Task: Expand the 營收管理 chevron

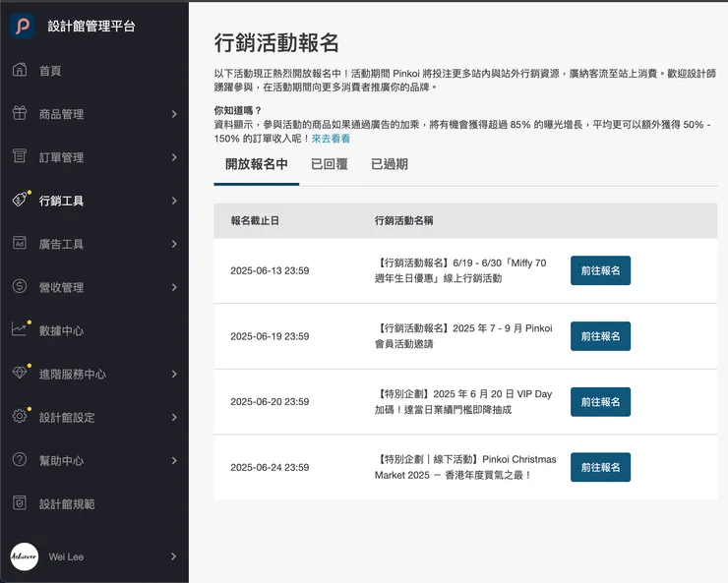Action: 174,287
